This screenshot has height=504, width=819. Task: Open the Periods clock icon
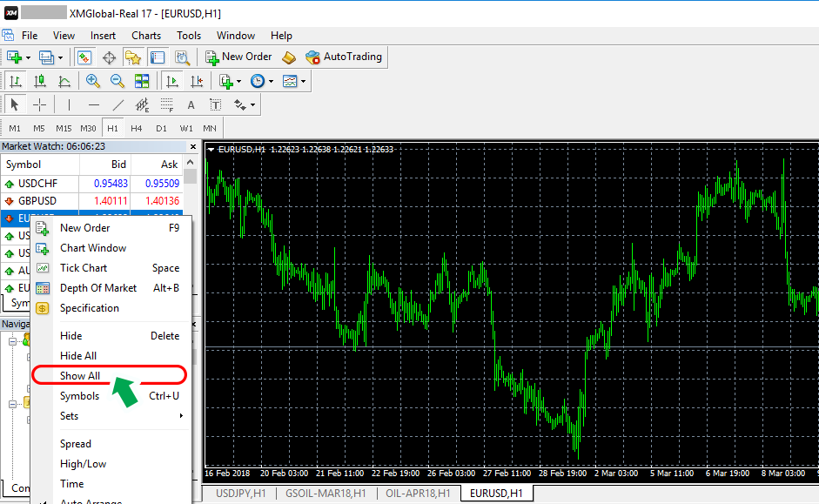(258, 81)
